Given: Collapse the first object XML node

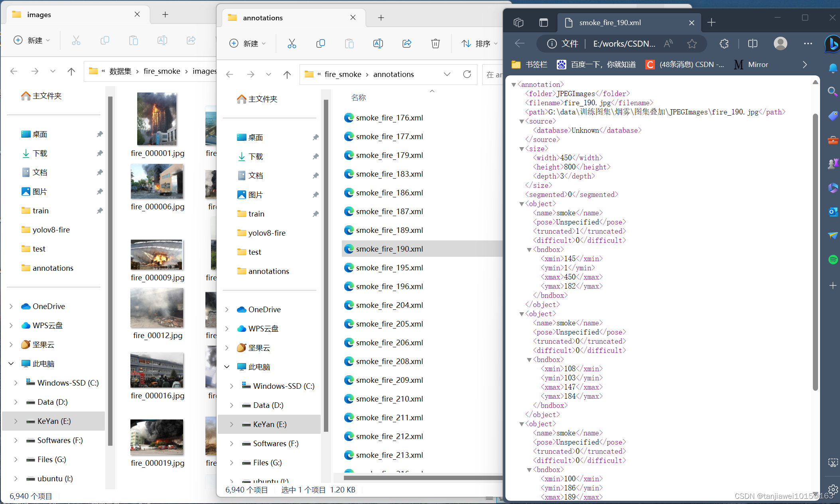Looking at the screenshot, I should [x=521, y=204].
